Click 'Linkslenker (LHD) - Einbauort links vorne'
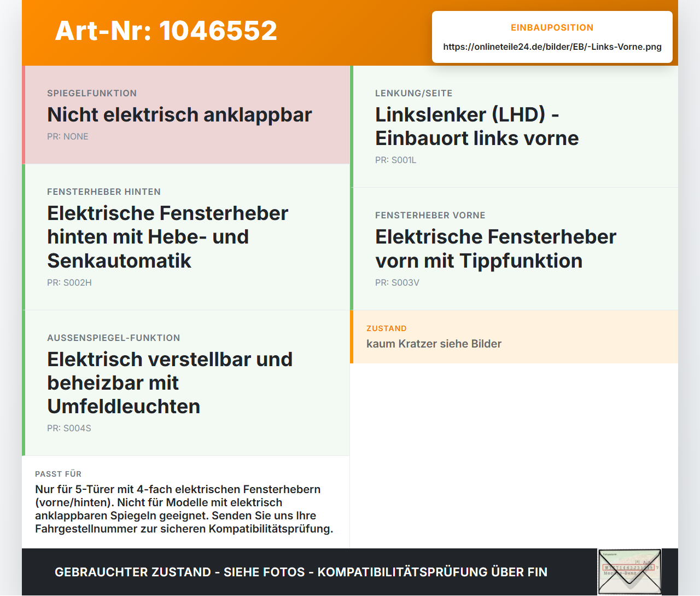The height and width of the screenshot is (596, 700). coord(477,126)
